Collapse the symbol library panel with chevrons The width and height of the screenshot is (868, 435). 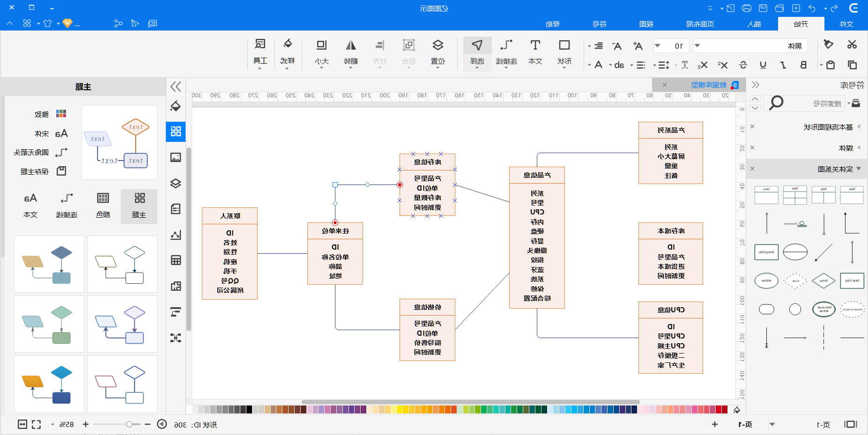(x=755, y=85)
